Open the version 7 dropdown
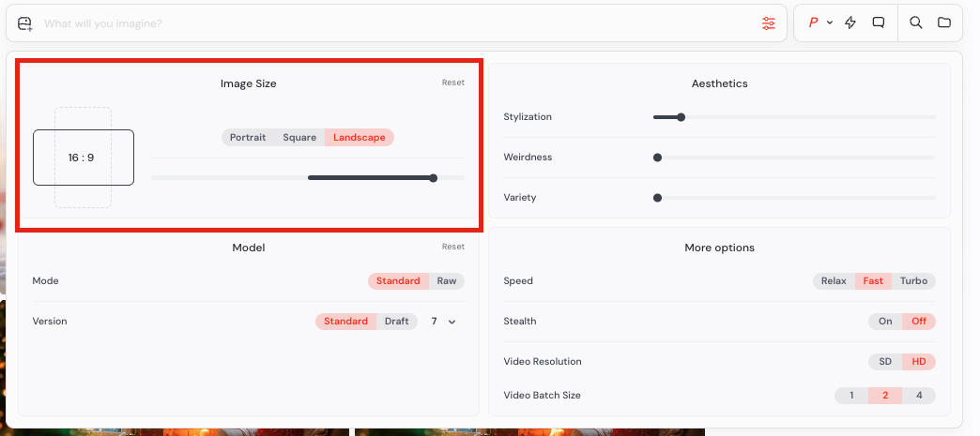This screenshot has width=980, height=436. pos(444,322)
